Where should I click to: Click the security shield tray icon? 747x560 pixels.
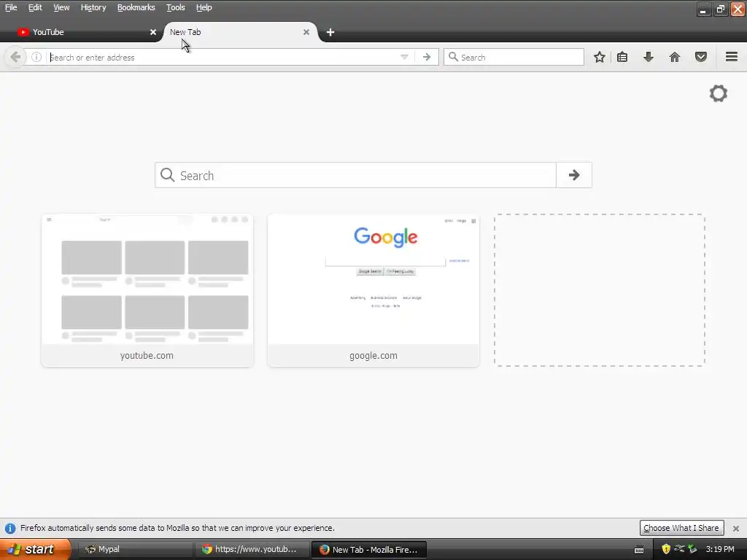[665, 549]
